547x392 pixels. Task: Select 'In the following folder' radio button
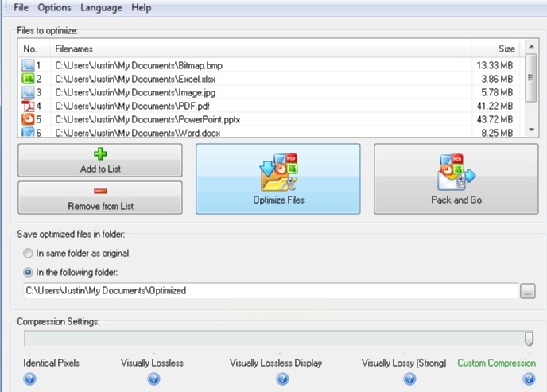tap(28, 272)
